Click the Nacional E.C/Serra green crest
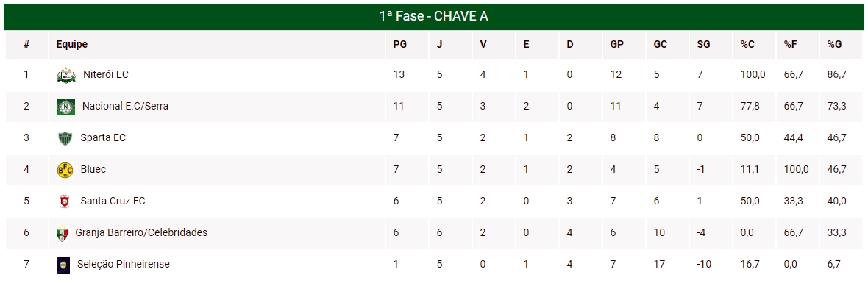 pos(65,106)
